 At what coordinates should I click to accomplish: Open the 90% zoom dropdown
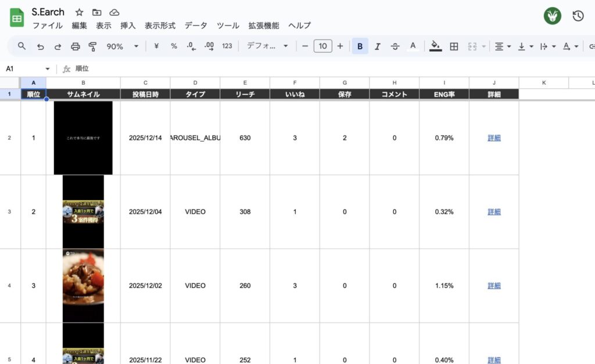[123, 46]
